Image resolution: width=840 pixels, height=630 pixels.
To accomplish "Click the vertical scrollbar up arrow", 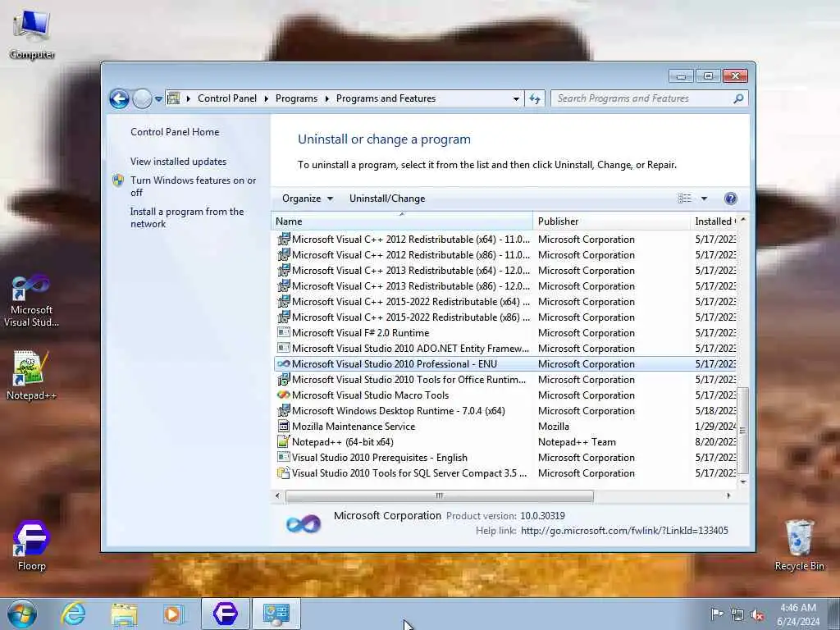I will point(743,220).
